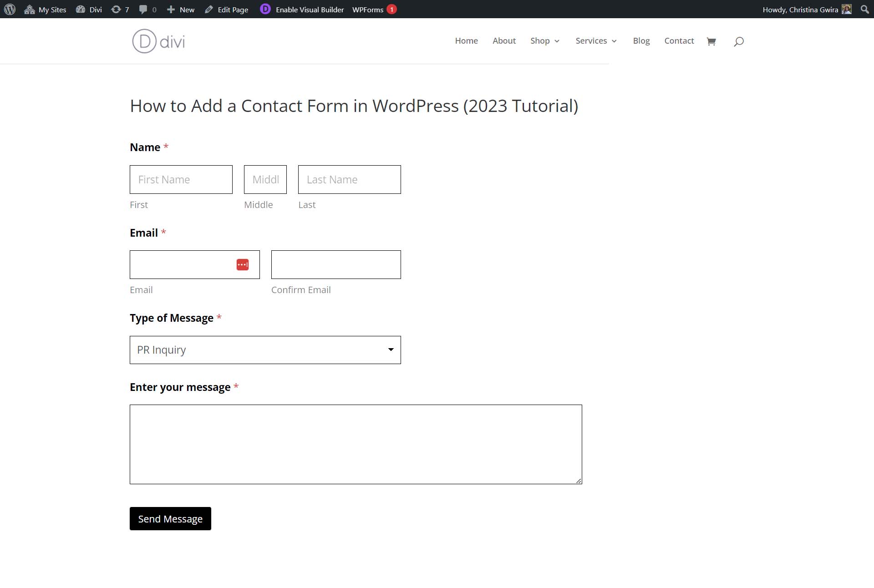Toggle the comments count 0 icon
Screen dimensions: 874x588
(147, 9)
